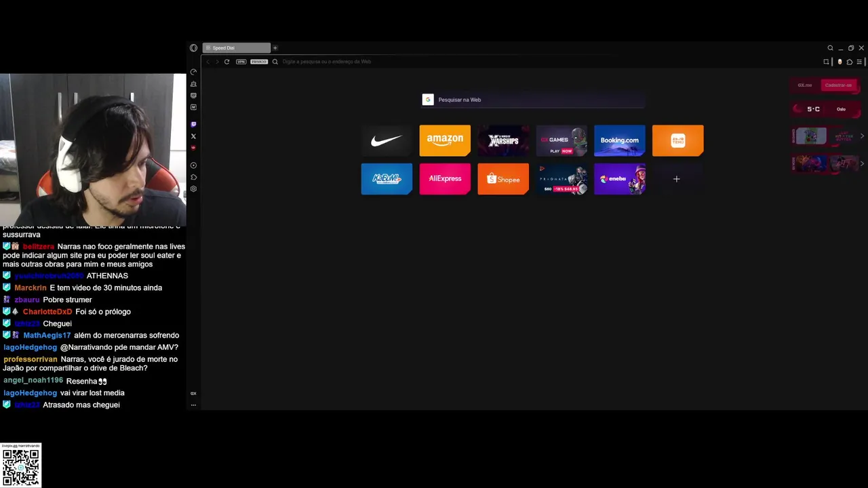Open the World of Warships tile

pyautogui.click(x=503, y=140)
